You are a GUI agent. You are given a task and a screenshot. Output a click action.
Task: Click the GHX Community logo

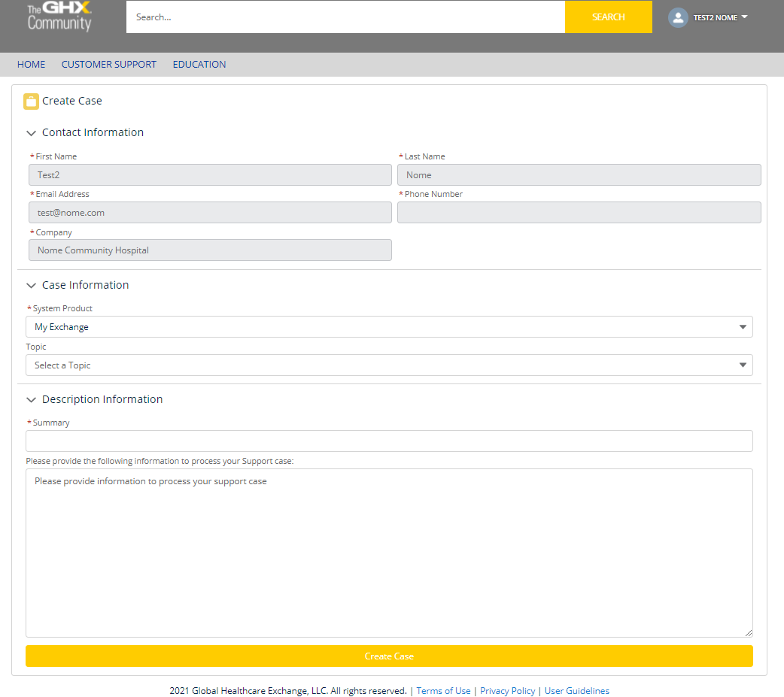pyautogui.click(x=59, y=17)
